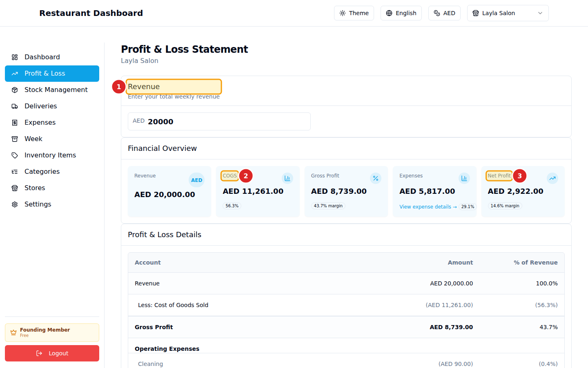588x368 pixels.
Task: Open the Layla Salon store dropdown
Action: 508,13
